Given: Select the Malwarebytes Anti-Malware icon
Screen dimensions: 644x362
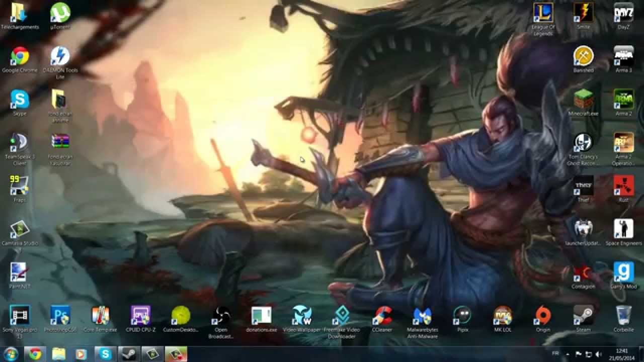Looking at the screenshot, I should pos(422,322).
